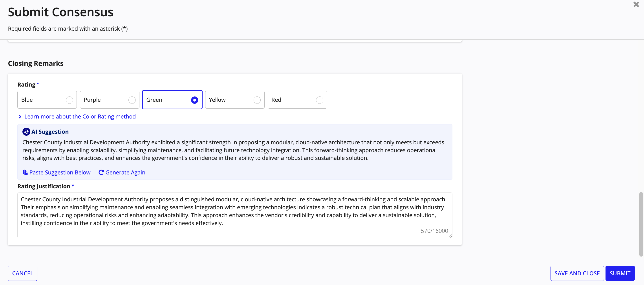Click Paste Suggestion Below link
This screenshot has width=644, height=285.
[x=57, y=172]
